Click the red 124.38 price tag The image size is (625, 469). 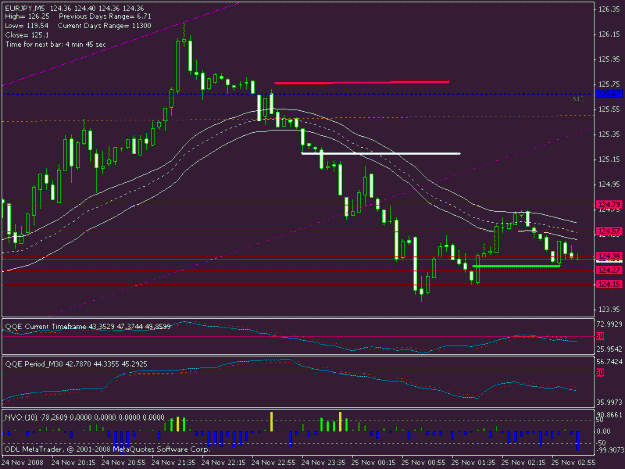coord(609,256)
